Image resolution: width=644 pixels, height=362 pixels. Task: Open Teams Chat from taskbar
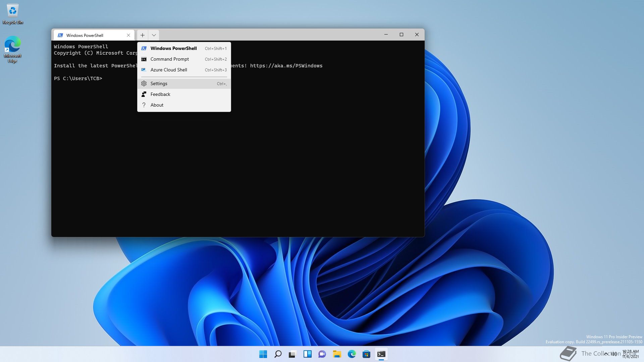322,354
